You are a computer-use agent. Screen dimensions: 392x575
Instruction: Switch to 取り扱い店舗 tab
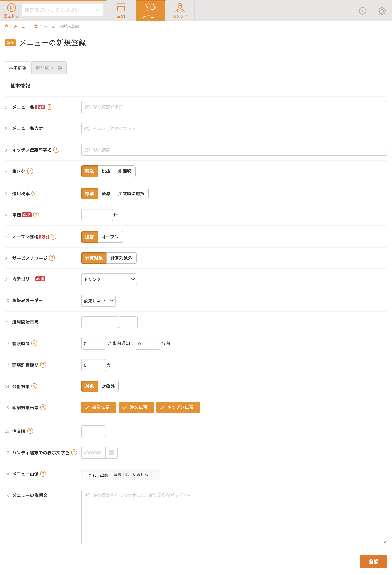pos(49,68)
